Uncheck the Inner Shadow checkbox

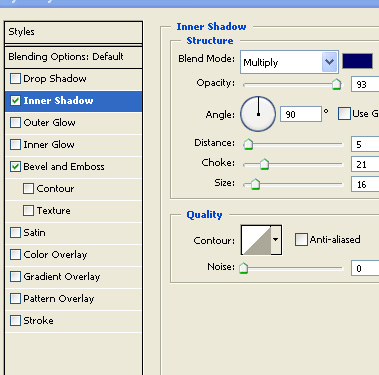coord(15,101)
